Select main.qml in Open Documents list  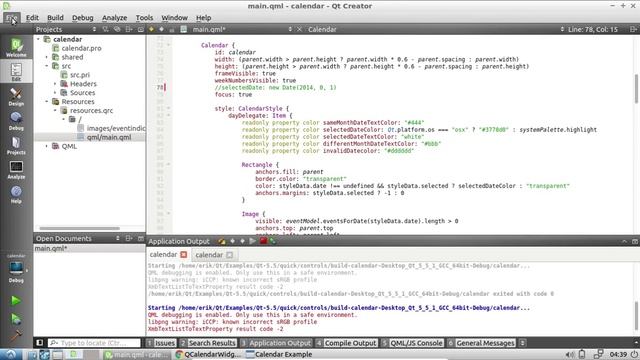tap(89, 249)
